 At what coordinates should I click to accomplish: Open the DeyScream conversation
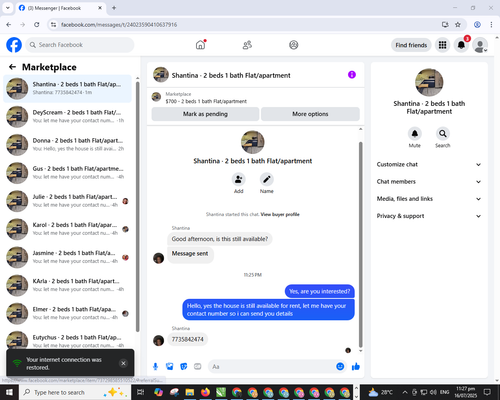coord(67,117)
